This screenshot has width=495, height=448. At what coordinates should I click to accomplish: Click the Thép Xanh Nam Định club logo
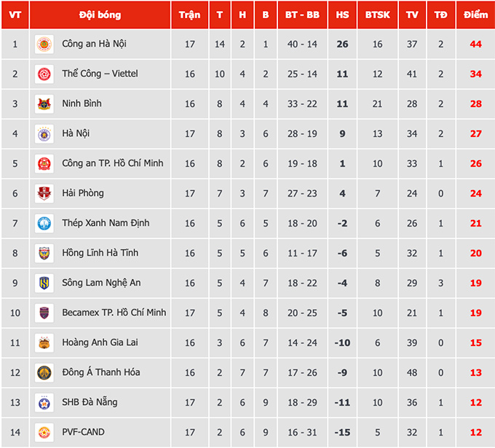(x=44, y=224)
